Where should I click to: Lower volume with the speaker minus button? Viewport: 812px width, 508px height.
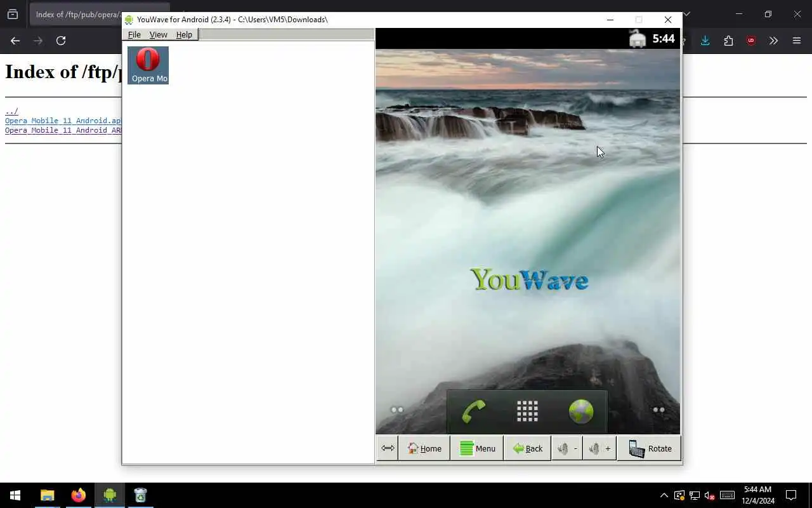click(x=566, y=448)
